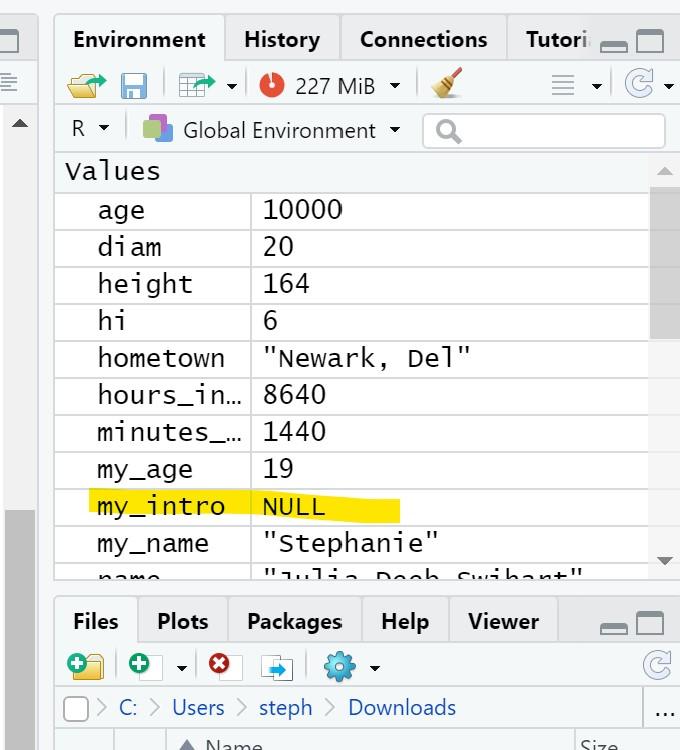Open the More gear dropdown arrow

[375, 668]
